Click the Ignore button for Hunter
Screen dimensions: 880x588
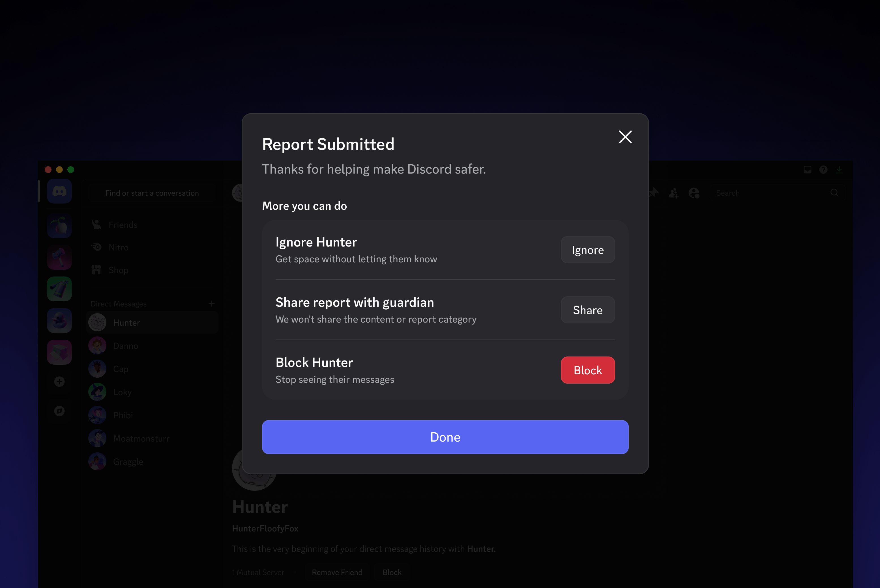pos(587,250)
